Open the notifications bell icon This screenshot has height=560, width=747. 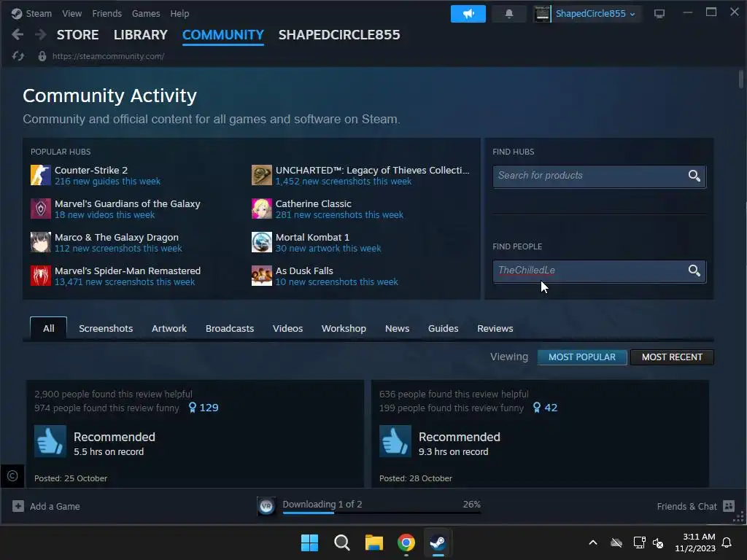click(508, 14)
